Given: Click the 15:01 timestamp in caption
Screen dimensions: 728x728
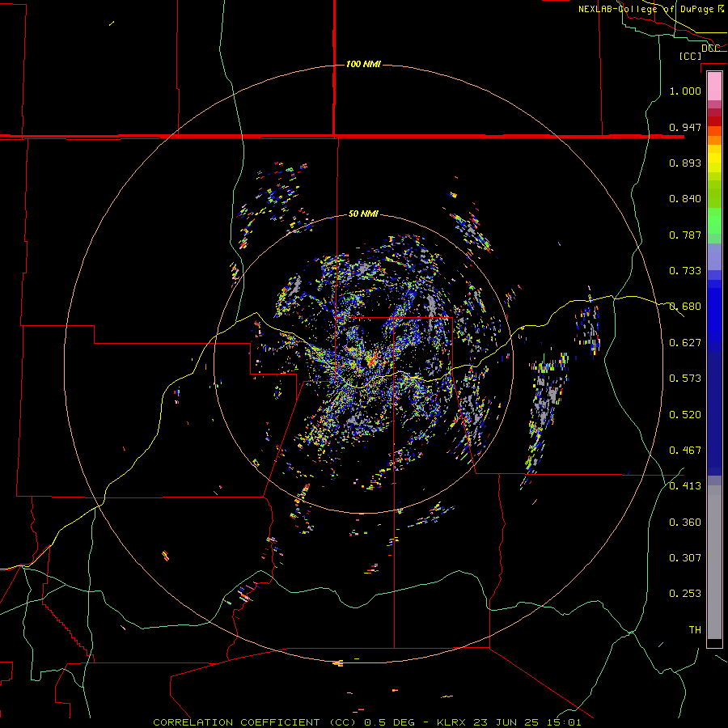Looking at the screenshot, I should click(562, 722).
